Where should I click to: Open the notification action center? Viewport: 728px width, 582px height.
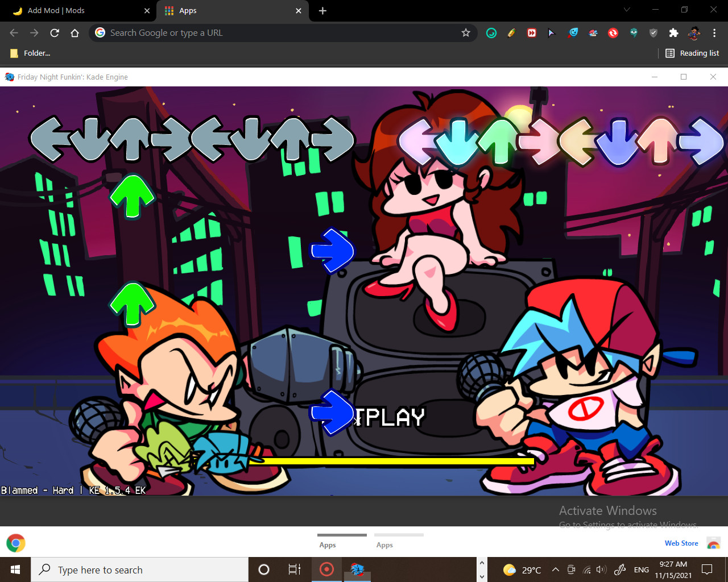pos(707,569)
